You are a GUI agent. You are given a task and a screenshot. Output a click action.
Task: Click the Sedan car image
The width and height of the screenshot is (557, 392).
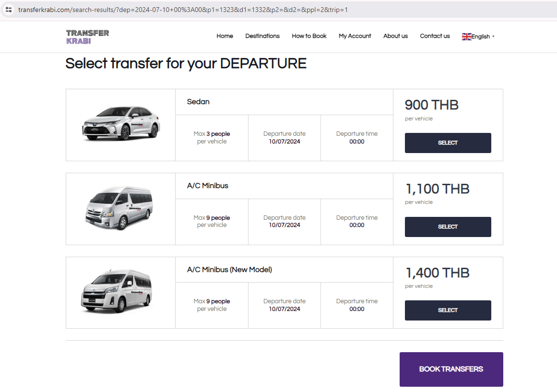(121, 124)
